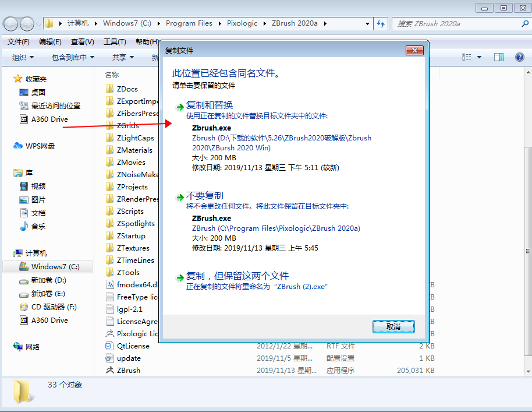The image size is (532, 412).
Task: Click the Forward navigation arrow
Action: pos(27,24)
